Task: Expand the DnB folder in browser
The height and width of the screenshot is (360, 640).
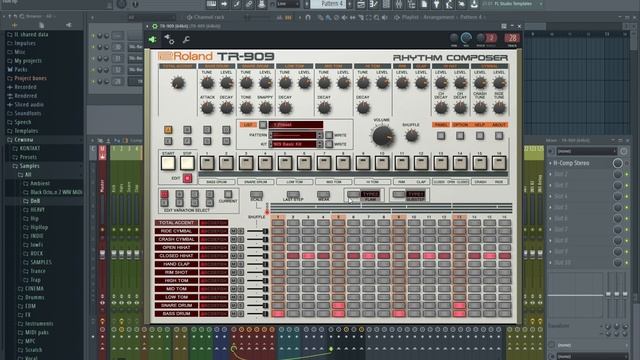Action: [x=35, y=201]
